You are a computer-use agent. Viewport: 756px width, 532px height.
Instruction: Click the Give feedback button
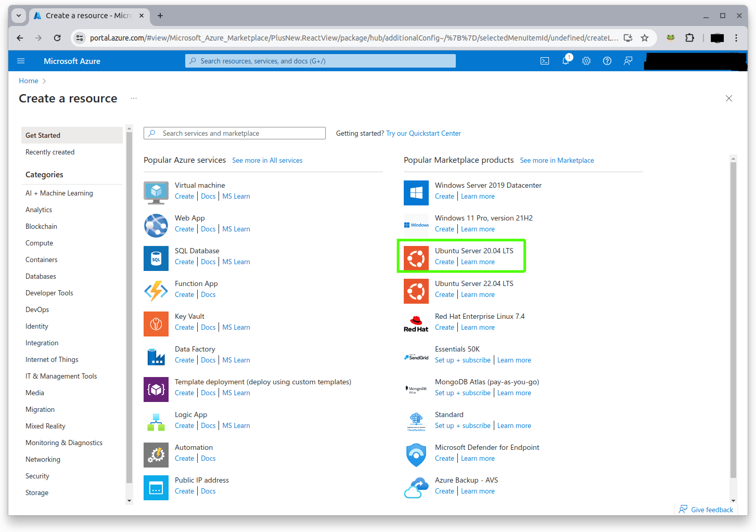[x=707, y=510]
